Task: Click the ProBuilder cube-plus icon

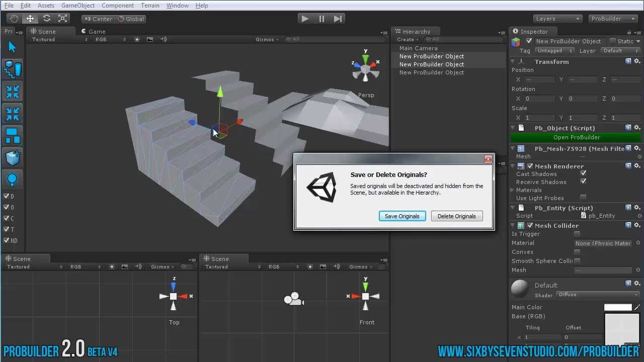Action: click(13, 158)
